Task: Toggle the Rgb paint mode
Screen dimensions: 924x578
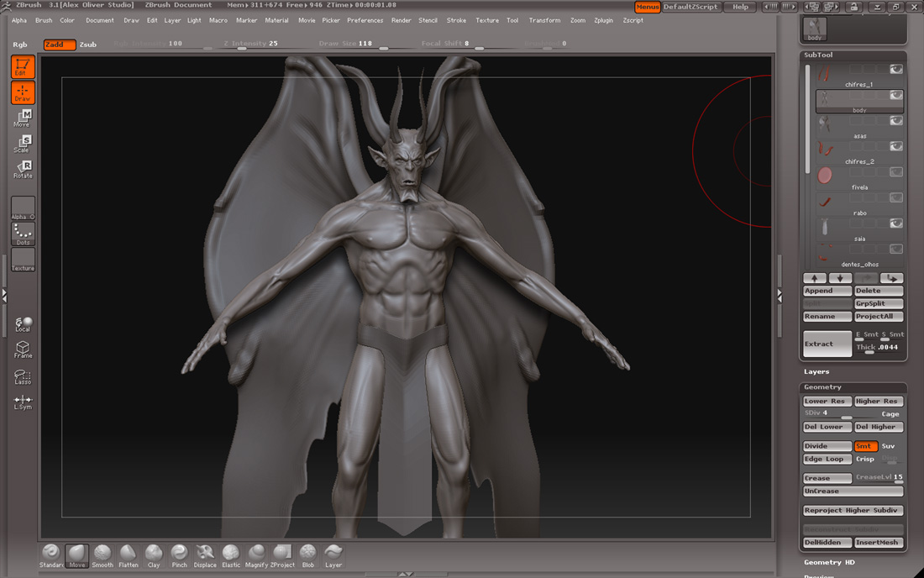Action: (x=20, y=45)
